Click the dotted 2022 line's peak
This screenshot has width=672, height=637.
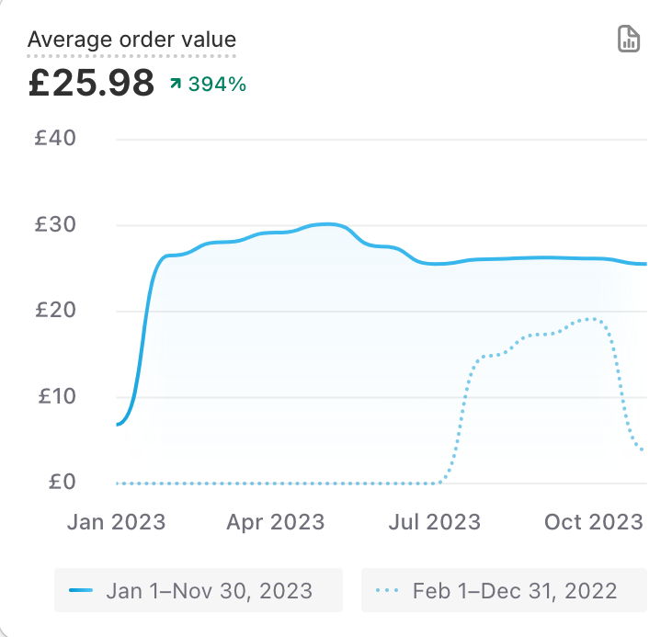(x=594, y=319)
